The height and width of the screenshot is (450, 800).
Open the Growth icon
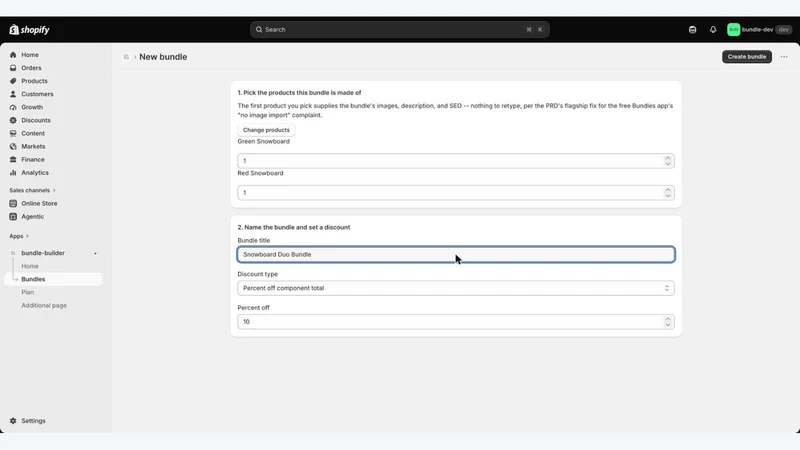click(13, 107)
